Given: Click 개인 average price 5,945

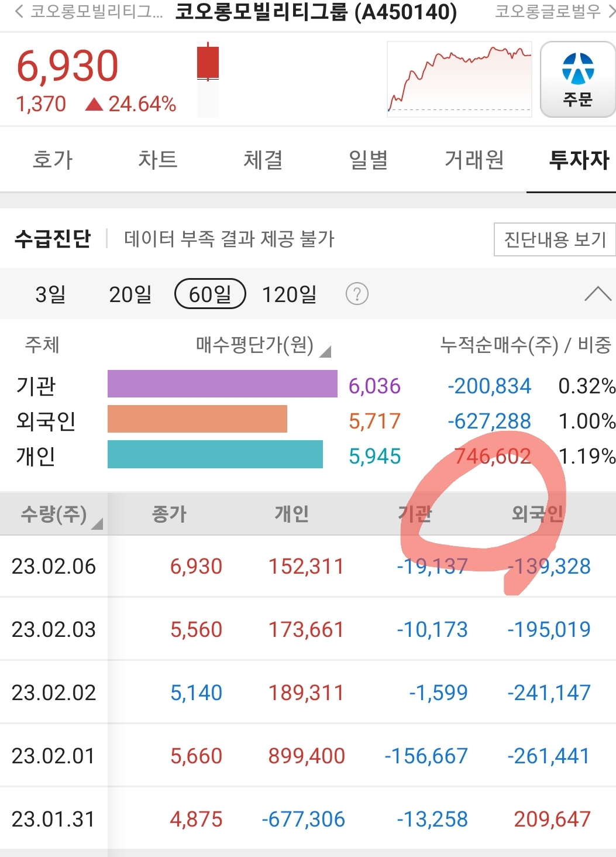Looking at the screenshot, I should click(374, 457).
